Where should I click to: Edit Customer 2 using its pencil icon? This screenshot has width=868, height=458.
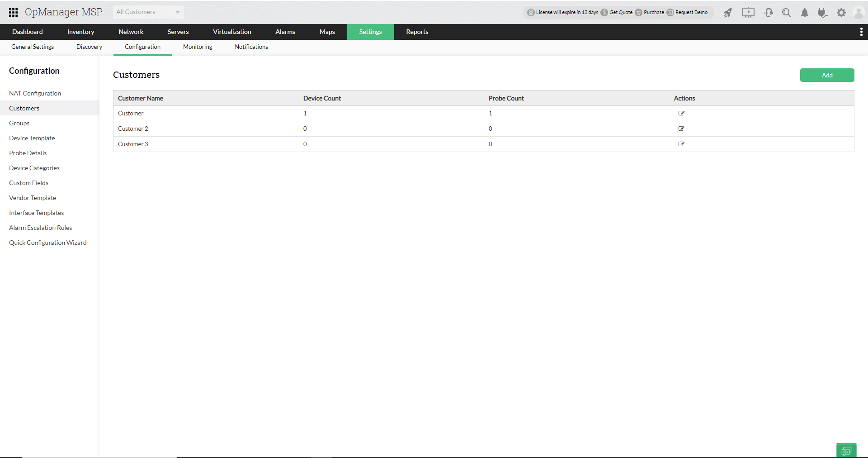point(681,129)
